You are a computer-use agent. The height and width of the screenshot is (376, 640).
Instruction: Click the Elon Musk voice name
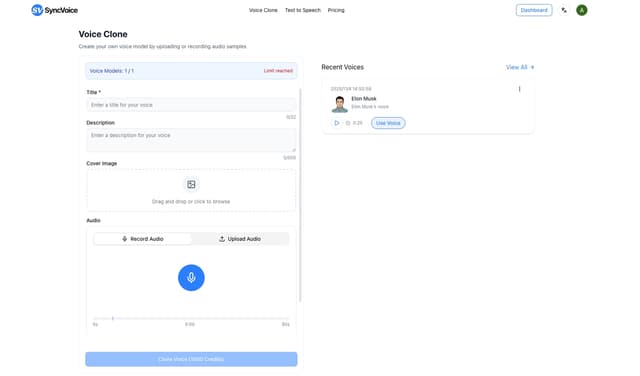point(364,98)
